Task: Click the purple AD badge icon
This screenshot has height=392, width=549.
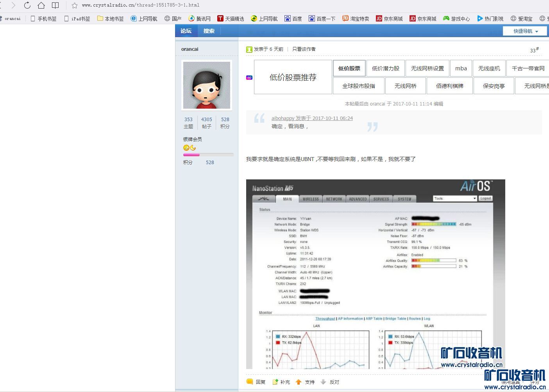Action: pyautogui.click(x=249, y=77)
